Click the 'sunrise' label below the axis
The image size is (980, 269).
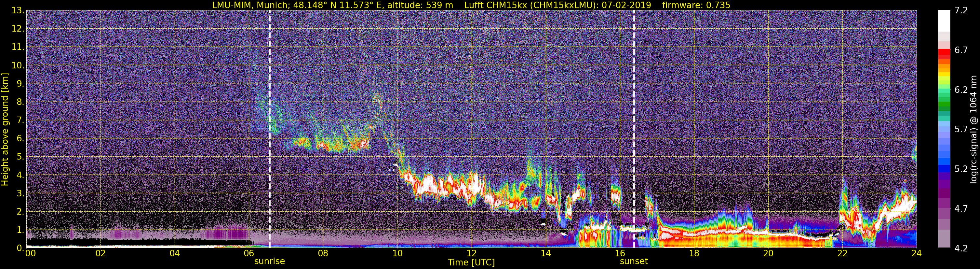270,262
